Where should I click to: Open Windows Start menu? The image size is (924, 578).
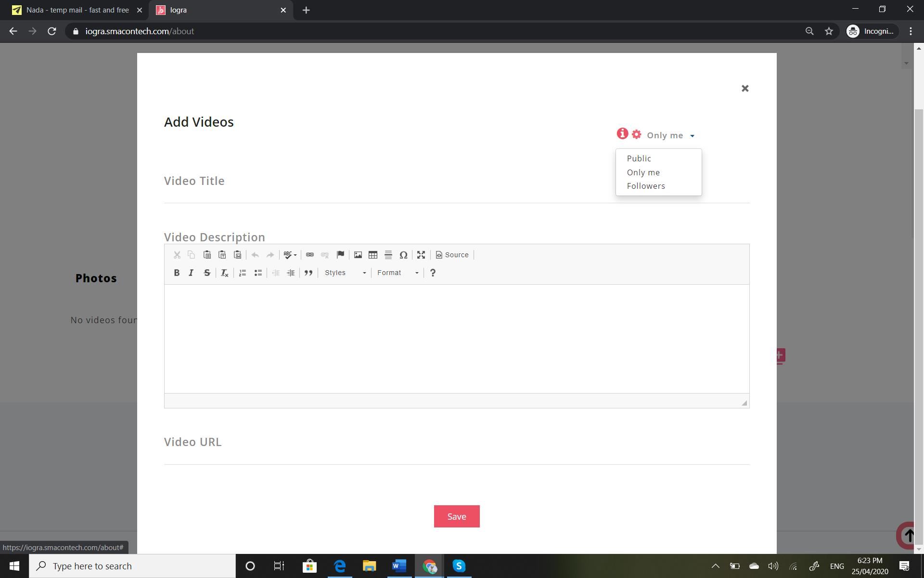14,566
